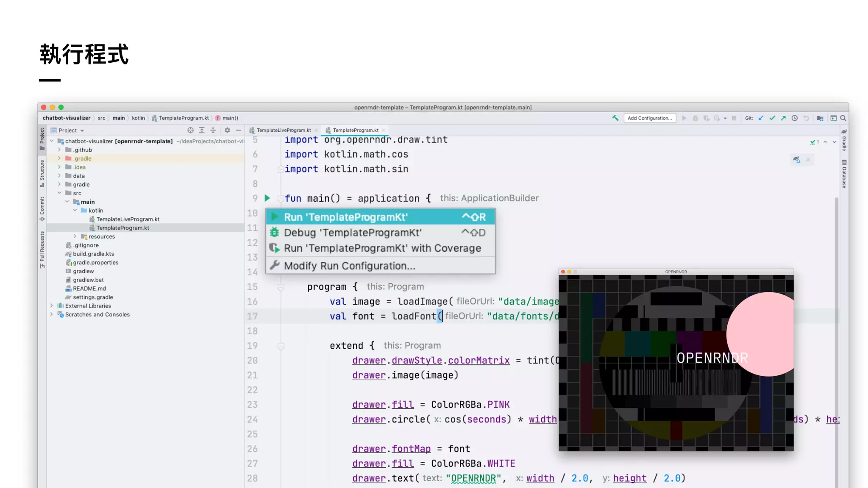Click green run gutter icon at main()
Image resolution: width=868 pixels, height=488 pixels.
[267, 198]
